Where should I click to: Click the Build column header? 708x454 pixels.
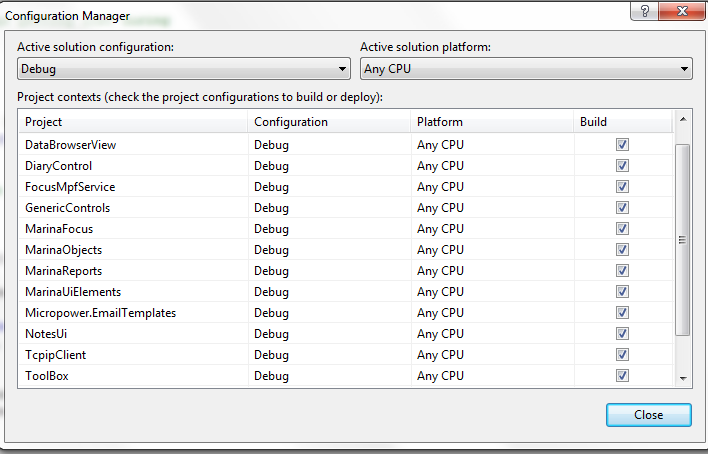pyautogui.click(x=623, y=122)
